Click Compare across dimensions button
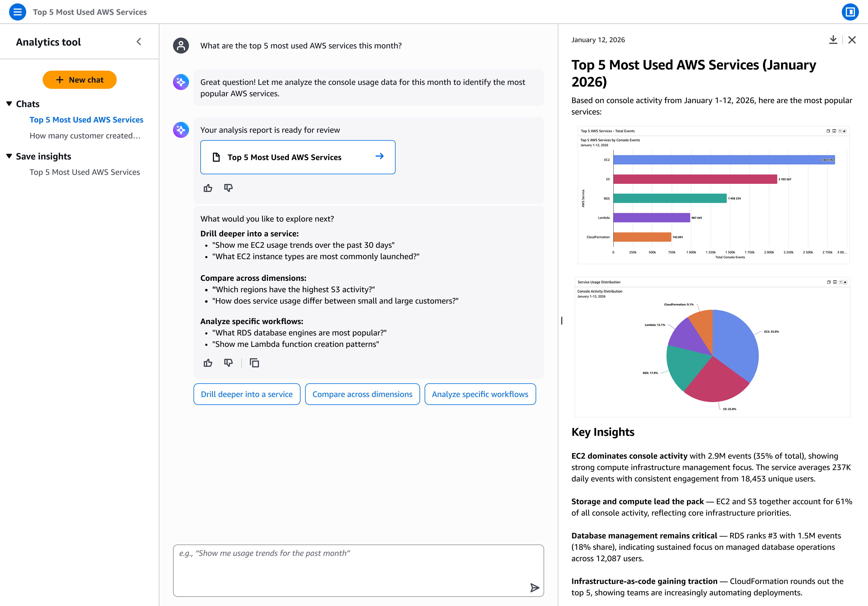This screenshot has width=868, height=606. [x=362, y=394]
